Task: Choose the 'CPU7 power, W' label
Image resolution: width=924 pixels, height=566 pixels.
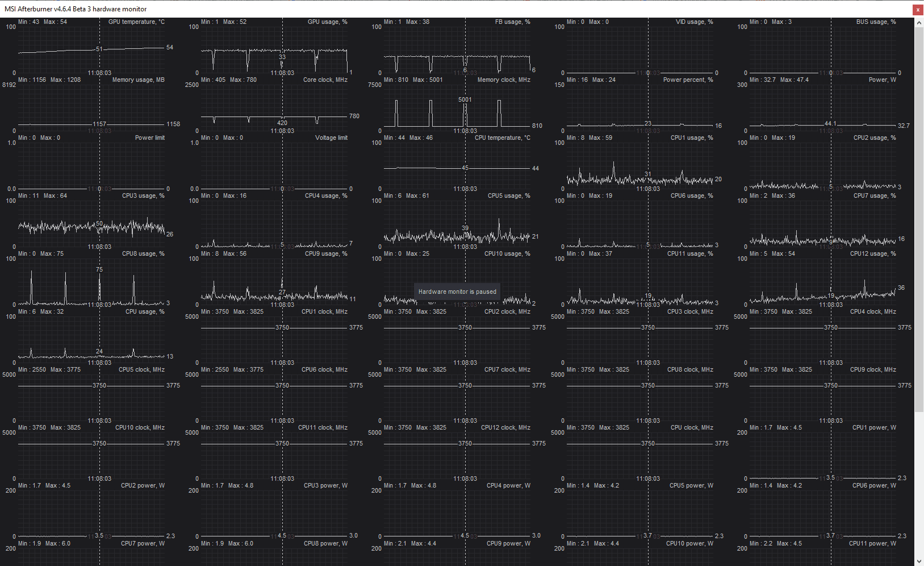Action: (x=143, y=543)
